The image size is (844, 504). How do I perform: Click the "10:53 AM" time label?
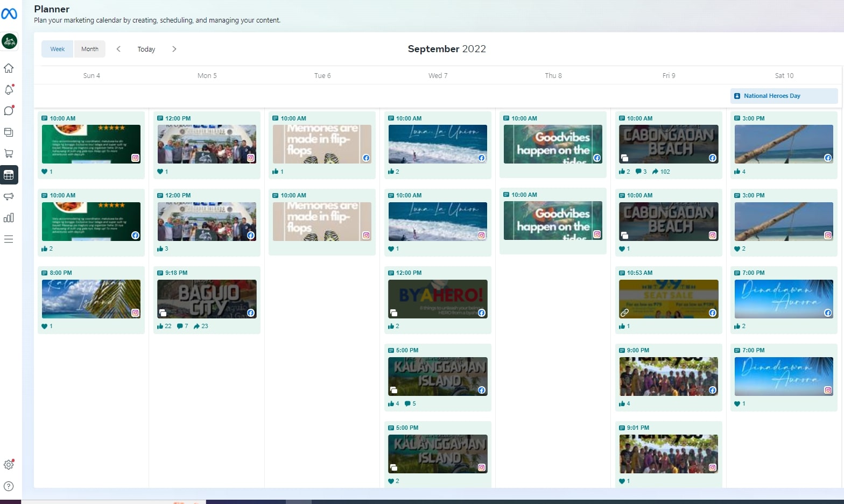639,273
